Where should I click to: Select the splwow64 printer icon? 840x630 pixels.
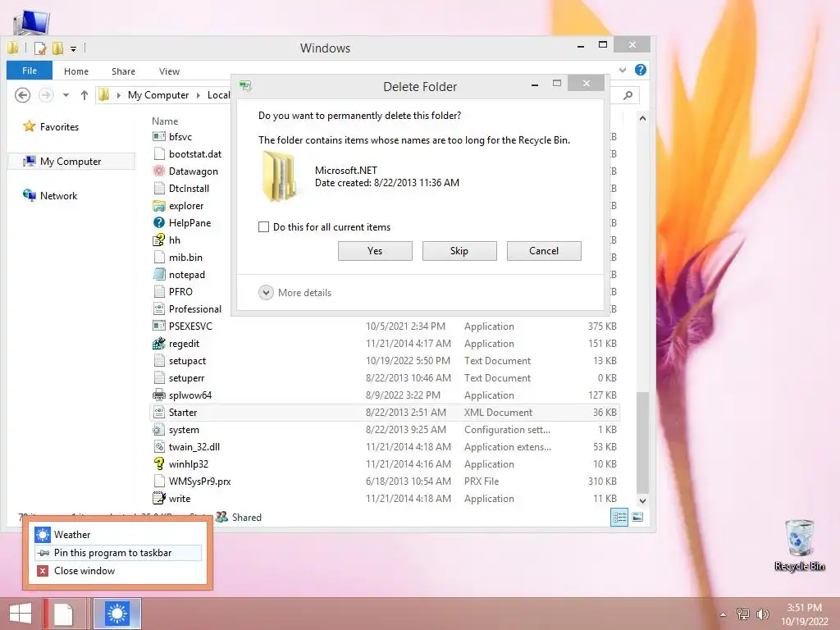coord(159,395)
